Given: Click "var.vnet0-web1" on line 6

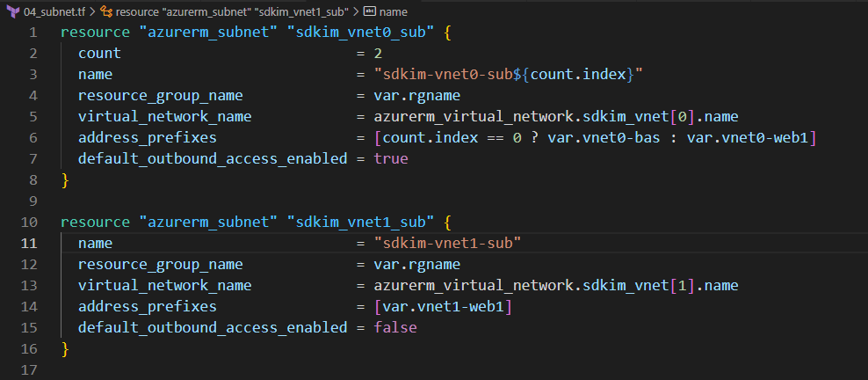Looking at the screenshot, I should click(x=748, y=137).
